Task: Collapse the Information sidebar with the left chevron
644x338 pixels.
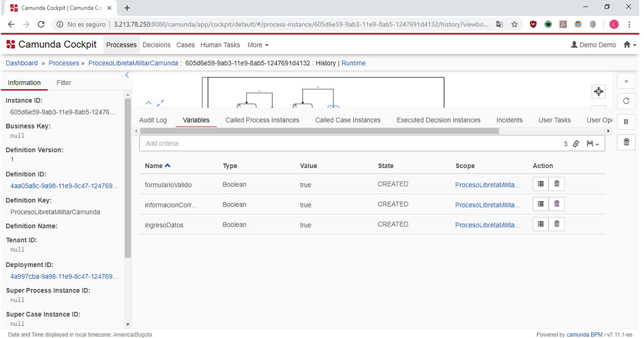Action: pyautogui.click(x=127, y=75)
